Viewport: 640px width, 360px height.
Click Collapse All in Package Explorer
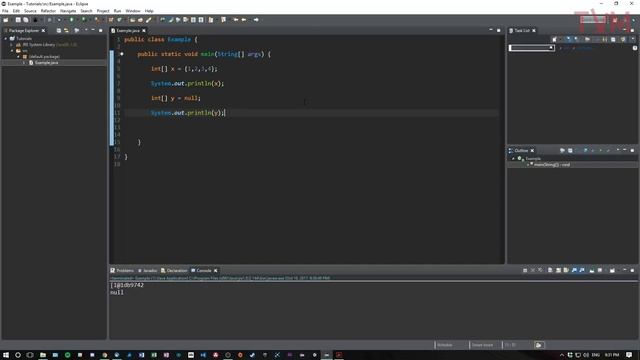[59, 31]
